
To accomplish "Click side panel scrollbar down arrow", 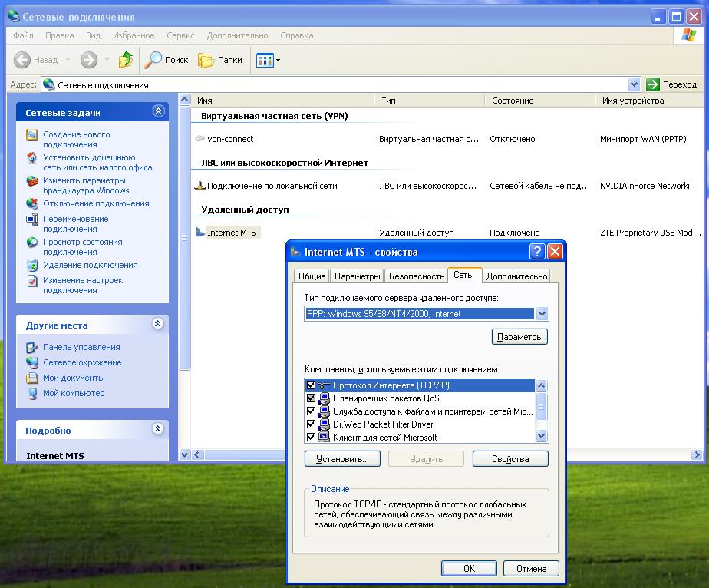I will (184, 454).
